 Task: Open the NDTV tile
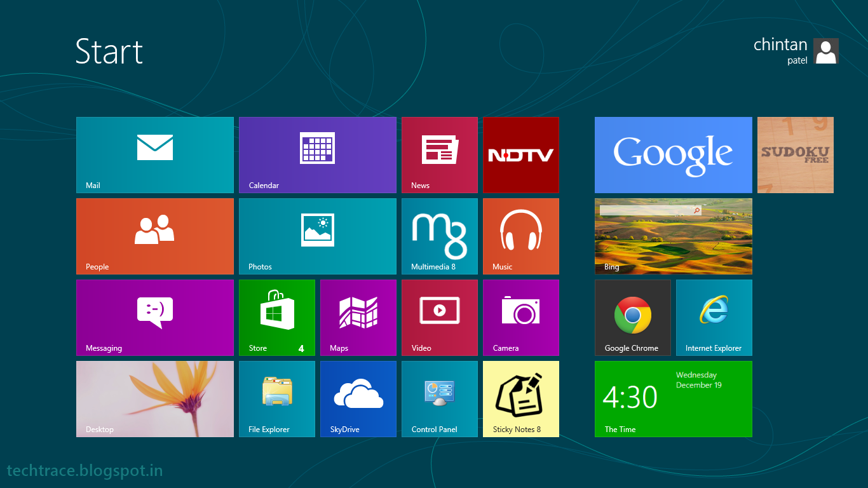(521, 155)
